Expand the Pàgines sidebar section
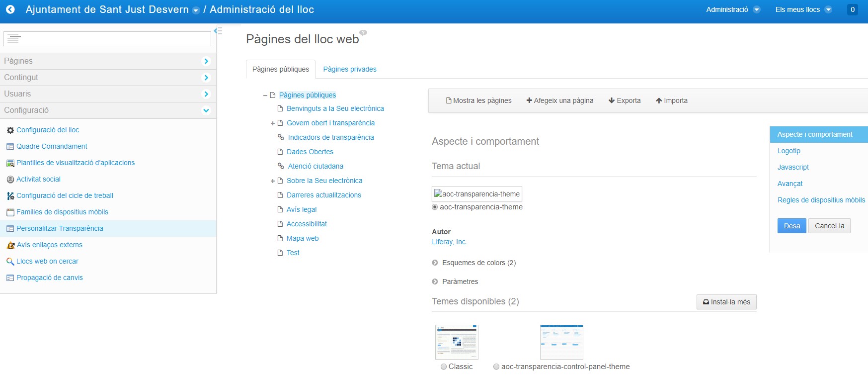 coord(206,61)
